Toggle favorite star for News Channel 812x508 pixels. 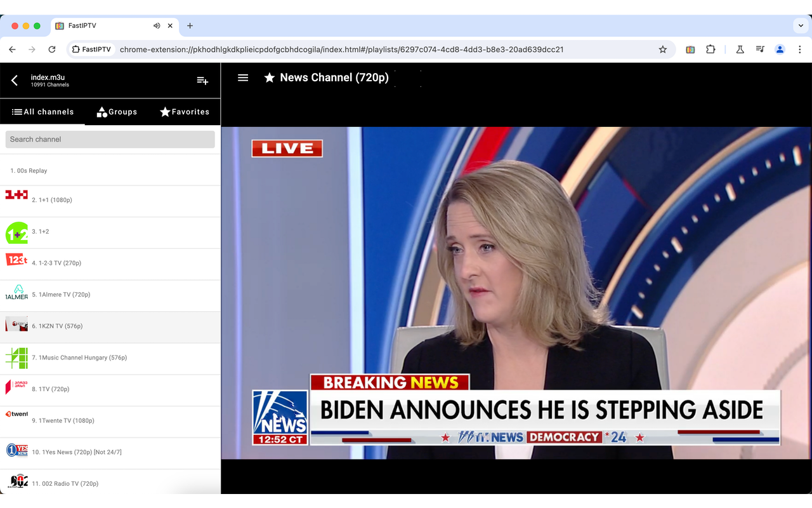tap(270, 77)
